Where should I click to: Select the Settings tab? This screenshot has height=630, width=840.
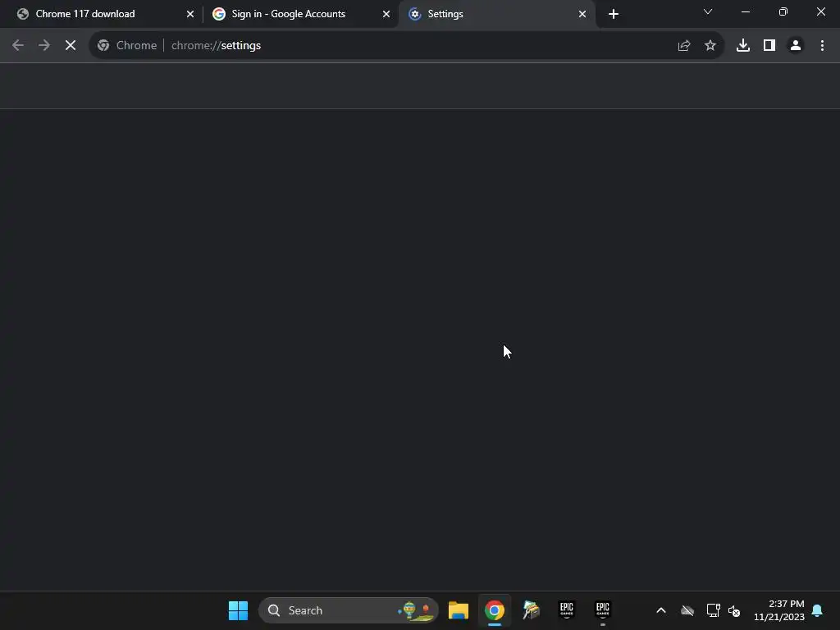pyautogui.click(x=495, y=14)
